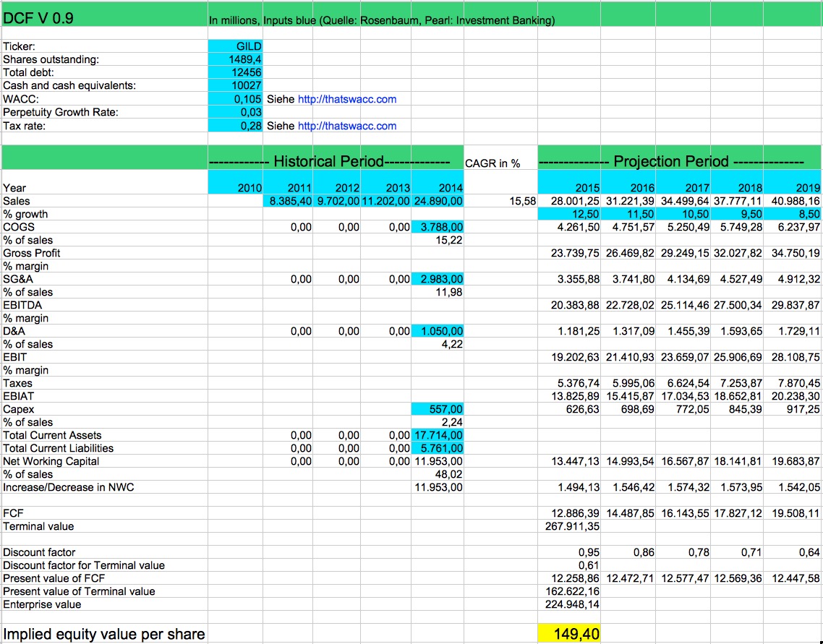Select the 2014 Capex cell 557,00
Screen dimensions: 823x644
click(438, 409)
